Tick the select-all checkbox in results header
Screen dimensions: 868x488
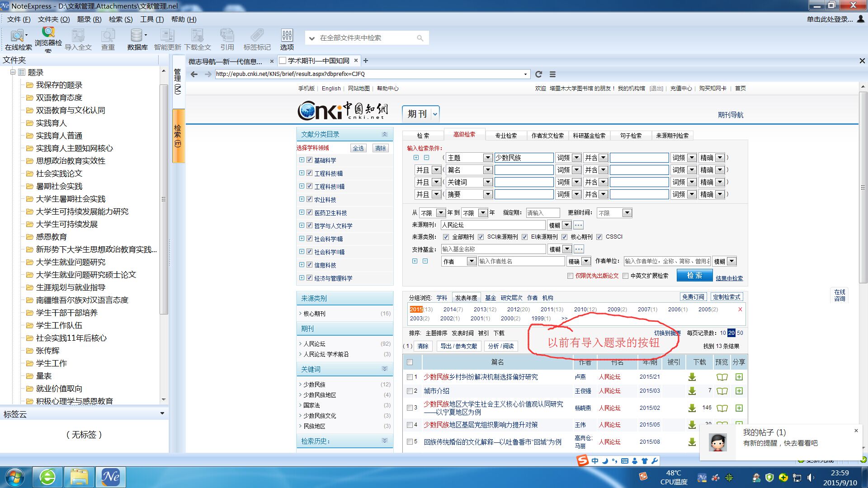pyautogui.click(x=410, y=362)
